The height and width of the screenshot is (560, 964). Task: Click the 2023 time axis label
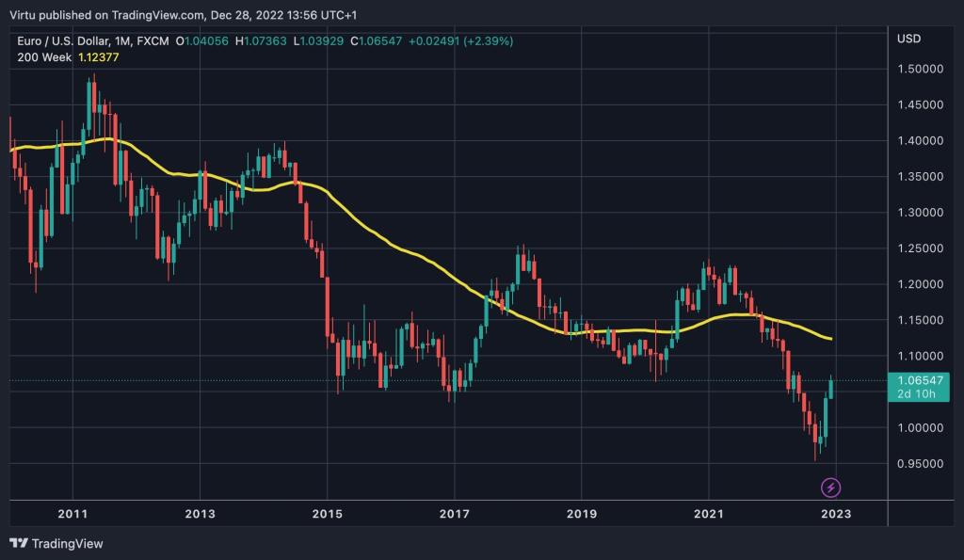[x=836, y=514]
